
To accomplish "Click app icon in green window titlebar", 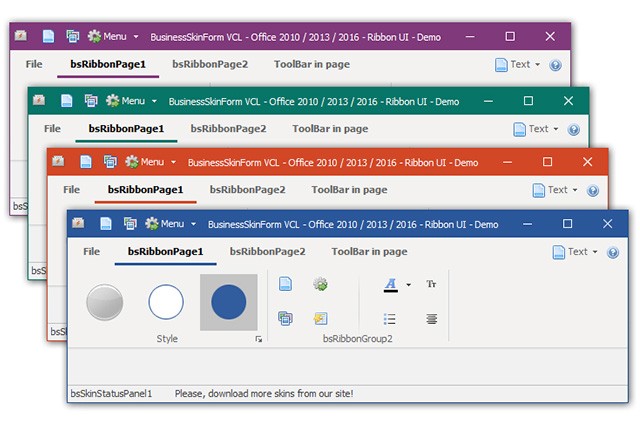I will (39, 100).
